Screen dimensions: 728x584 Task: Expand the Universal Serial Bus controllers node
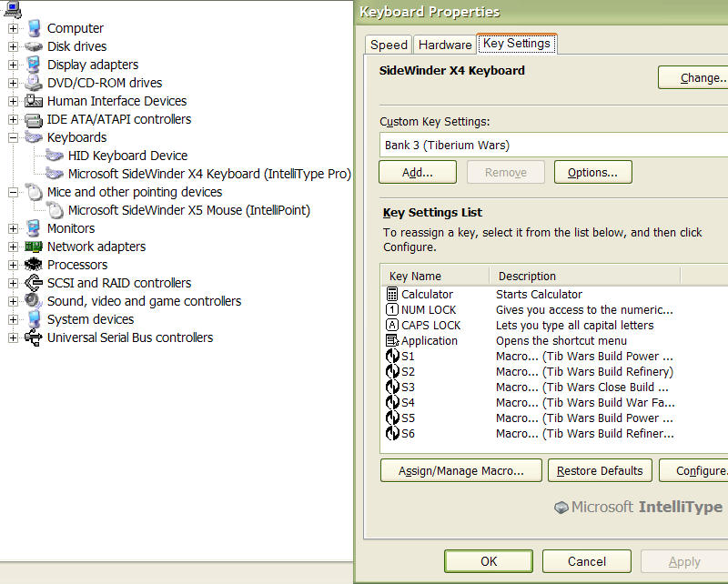coord(13,337)
